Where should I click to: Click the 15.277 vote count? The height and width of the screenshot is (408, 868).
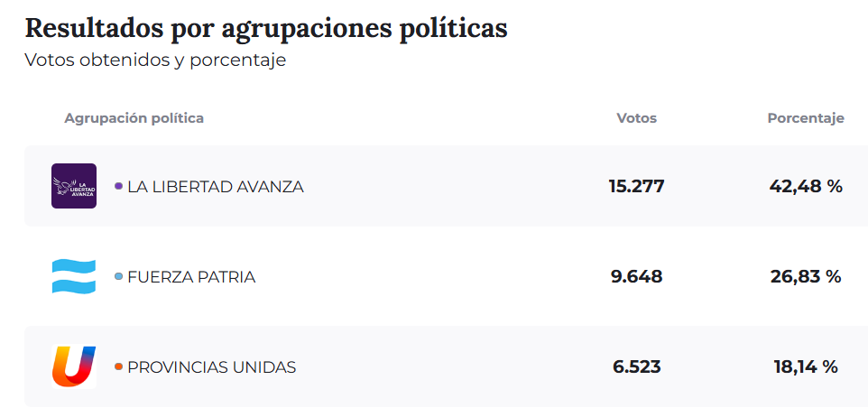[636, 187]
